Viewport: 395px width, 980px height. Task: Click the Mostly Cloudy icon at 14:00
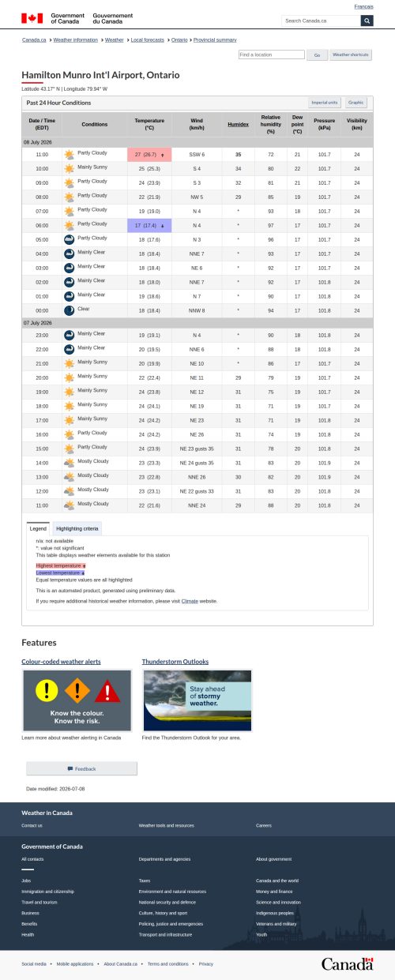(x=70, y=464)
